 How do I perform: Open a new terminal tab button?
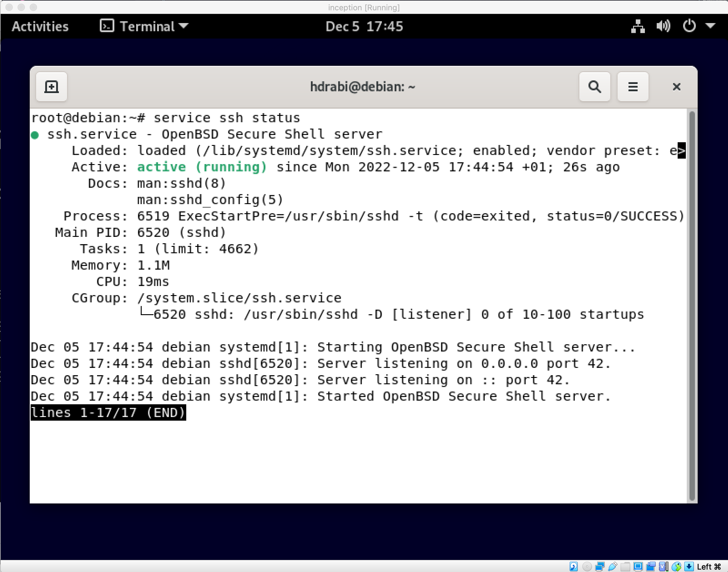coord(51,87)
